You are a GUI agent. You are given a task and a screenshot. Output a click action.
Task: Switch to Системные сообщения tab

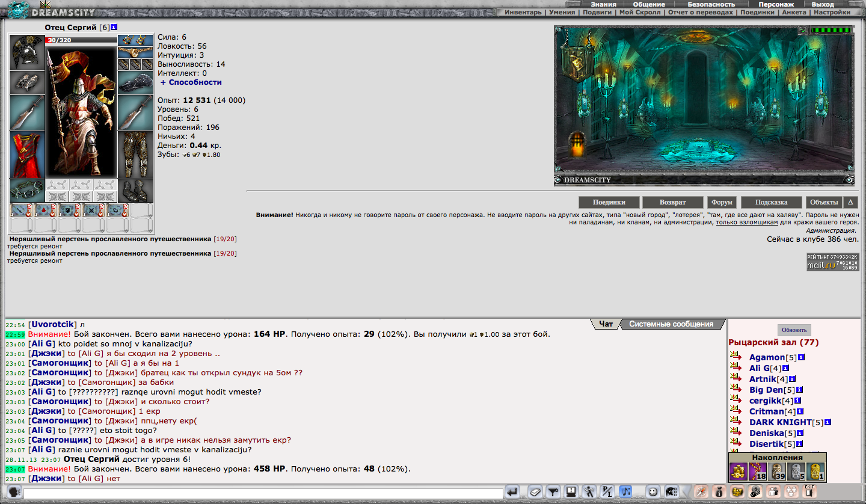[x=671, y=324]
